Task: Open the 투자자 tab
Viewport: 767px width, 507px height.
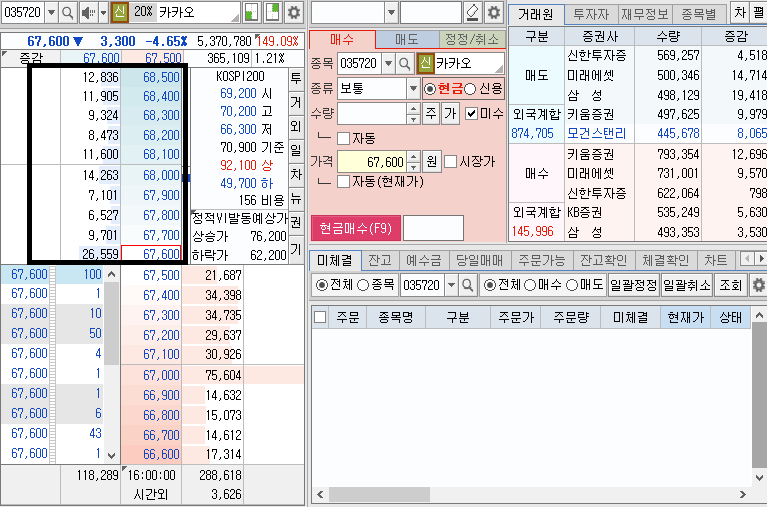Action: (x=591, y=15)
